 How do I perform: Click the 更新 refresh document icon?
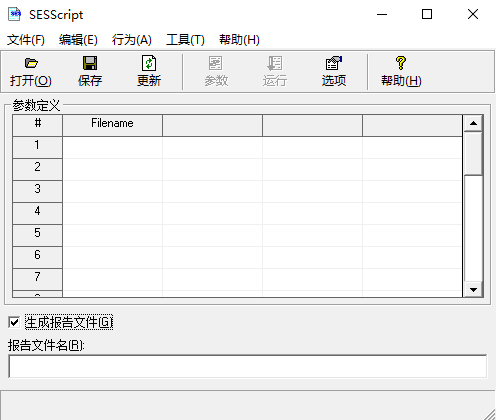coord(149,63)
